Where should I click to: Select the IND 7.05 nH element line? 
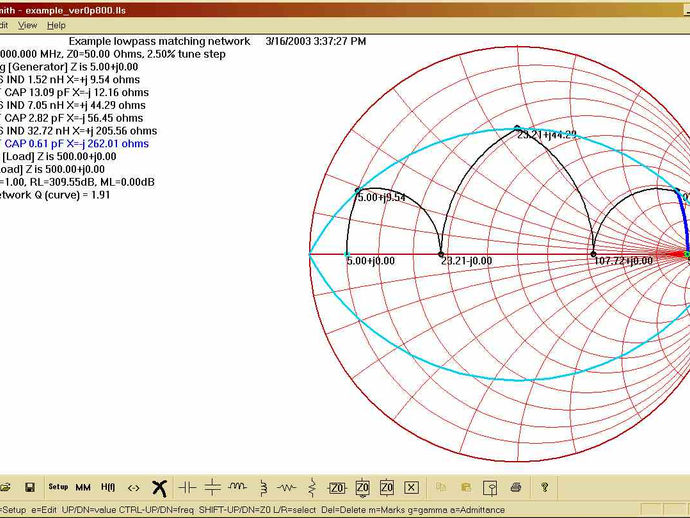(x=73, y=105)
